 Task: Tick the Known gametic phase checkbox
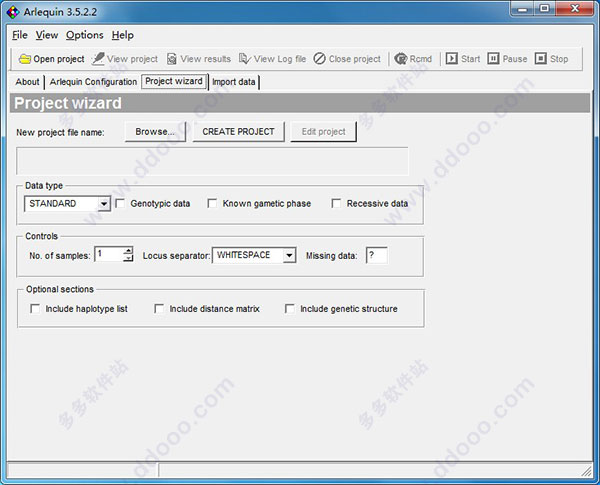(x=212, y=203)
